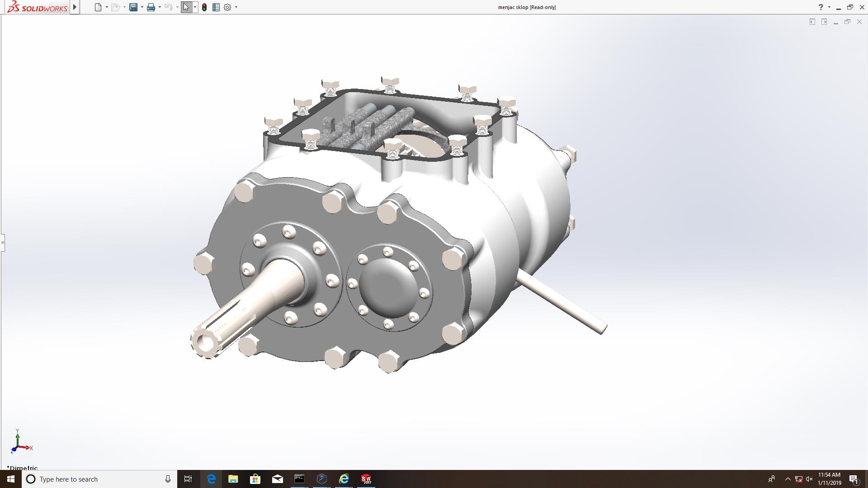Open the Print dropdown arrow
This screenshot has width=868, height=488.
pos(160,7)
